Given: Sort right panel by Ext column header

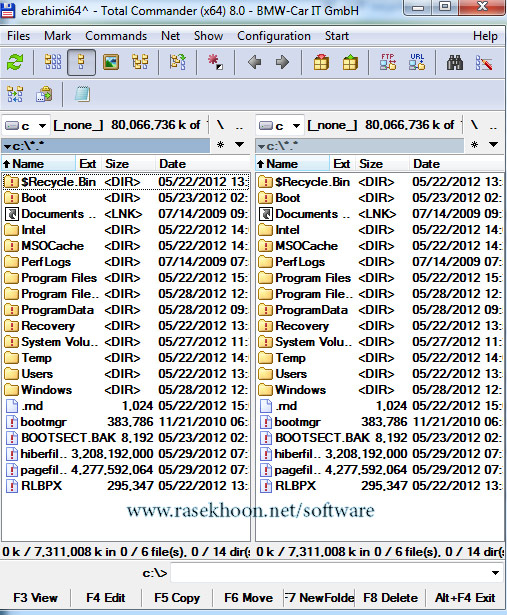Looking at the screenshot, I should click(342, 164).
